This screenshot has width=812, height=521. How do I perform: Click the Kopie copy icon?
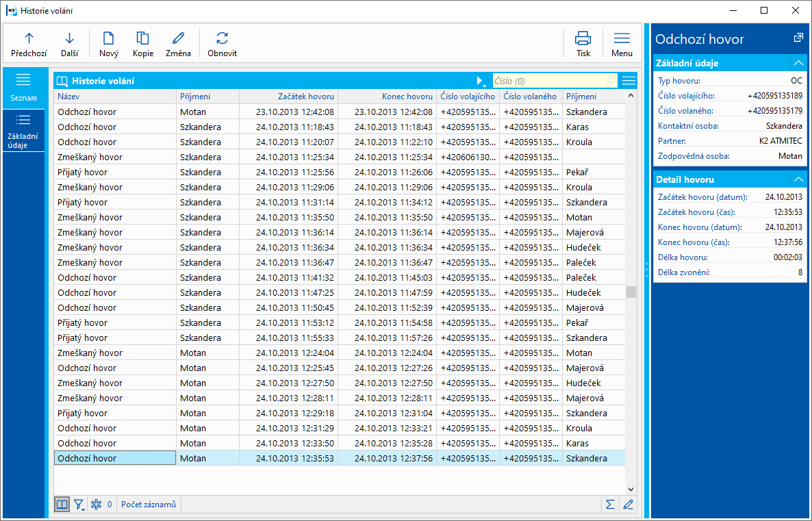(142, 39)
